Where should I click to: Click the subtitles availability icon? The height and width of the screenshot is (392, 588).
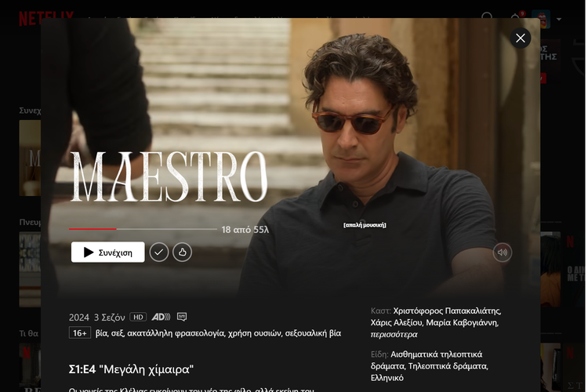pyautogui.click(x=182, y=317)
